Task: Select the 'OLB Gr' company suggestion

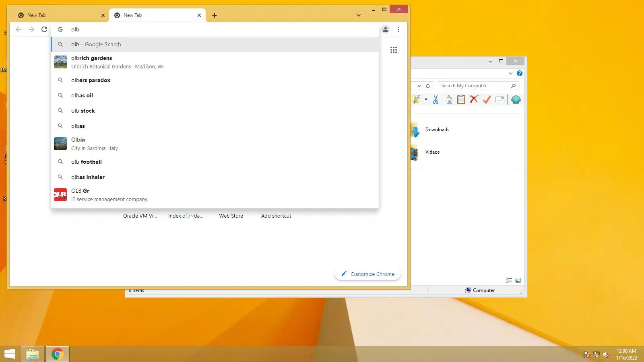Action: (x=215, y=195)
